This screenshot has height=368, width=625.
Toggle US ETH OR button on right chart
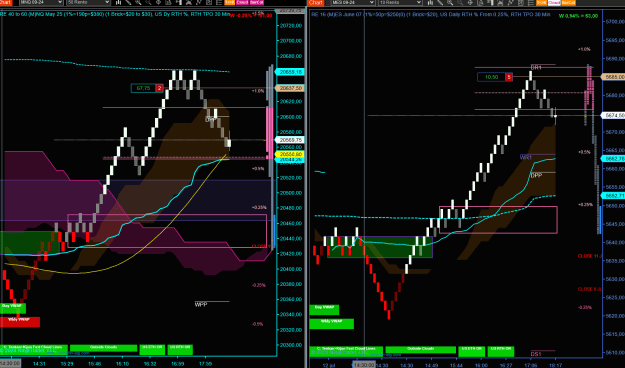click(472, 351)
